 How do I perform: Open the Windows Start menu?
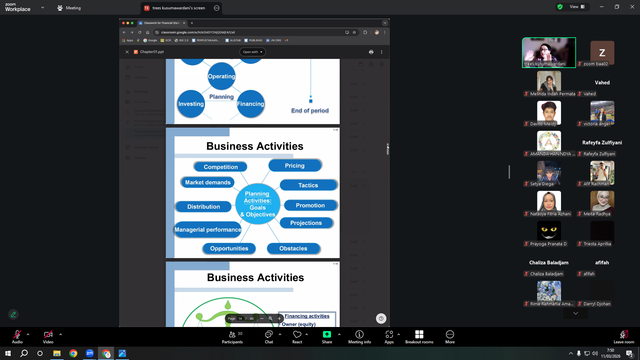pyautogui.click(x=8, y=353)
